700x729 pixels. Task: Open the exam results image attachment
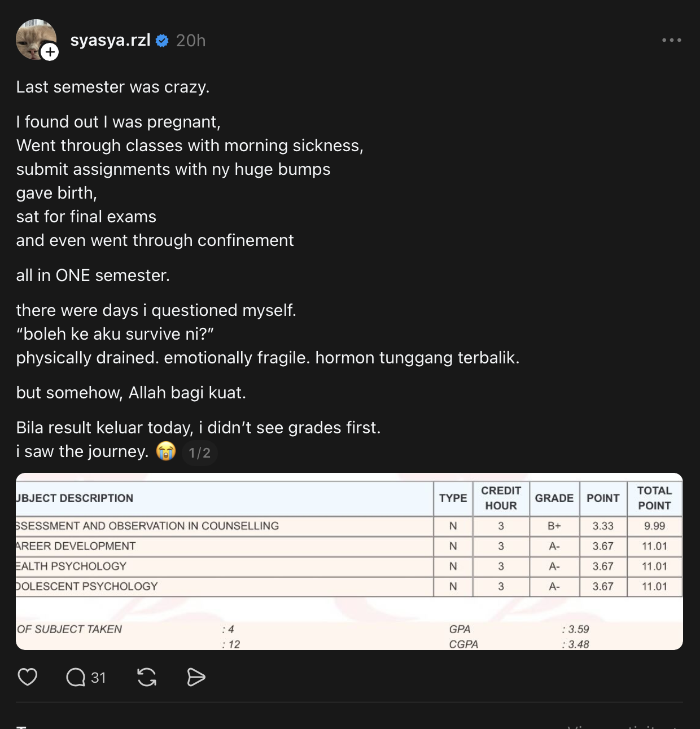click(x=349, y=561)
